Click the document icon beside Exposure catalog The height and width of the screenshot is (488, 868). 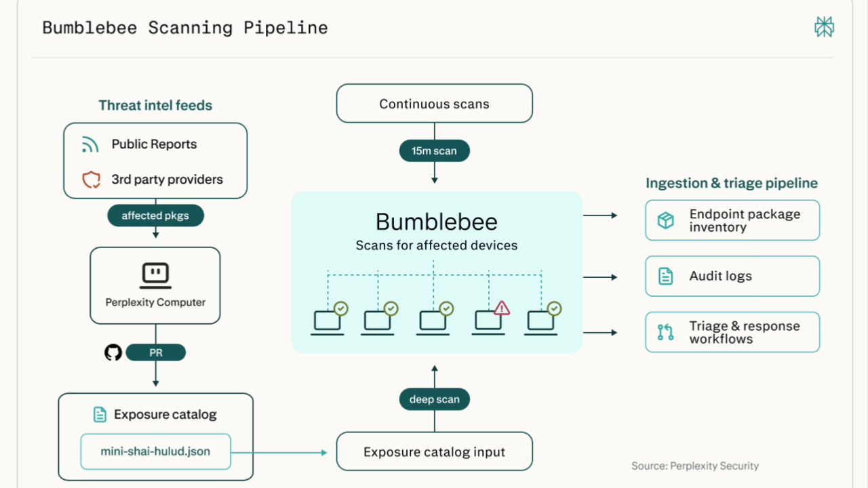point(100,415)
